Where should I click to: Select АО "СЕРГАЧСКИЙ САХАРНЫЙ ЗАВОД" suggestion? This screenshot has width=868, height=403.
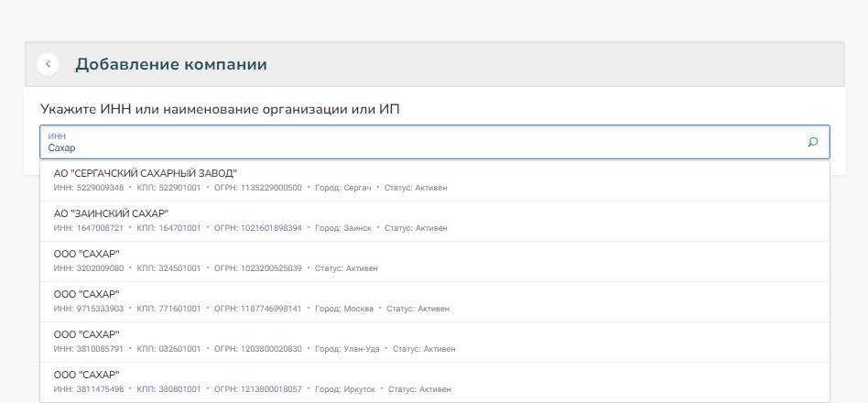point(146,173)
